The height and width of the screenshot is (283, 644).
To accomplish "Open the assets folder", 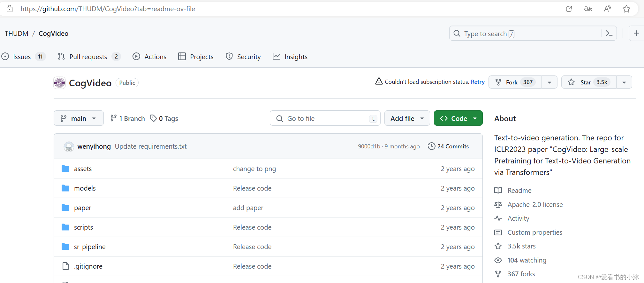I will (x=83, y=169).
